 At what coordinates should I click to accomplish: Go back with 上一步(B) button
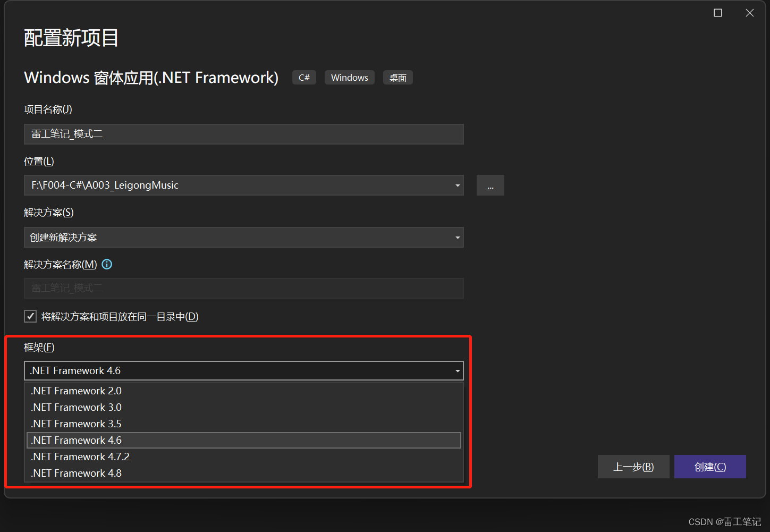pos(633,467)
